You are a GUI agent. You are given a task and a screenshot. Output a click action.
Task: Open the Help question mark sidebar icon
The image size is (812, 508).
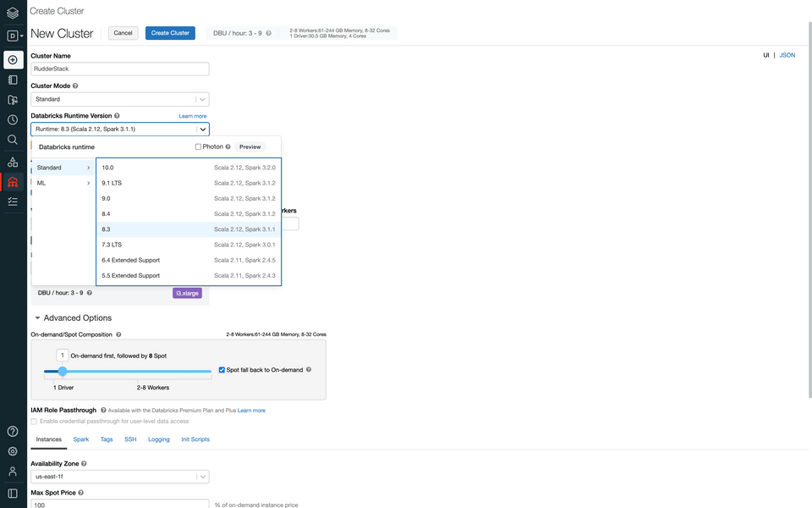[x=13, y=432]
